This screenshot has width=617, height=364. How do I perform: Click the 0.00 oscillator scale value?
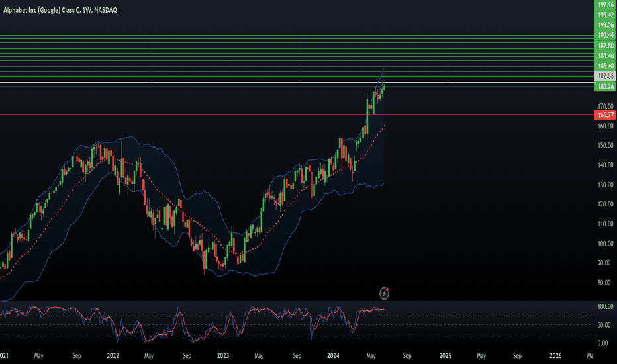pos(603,343)
